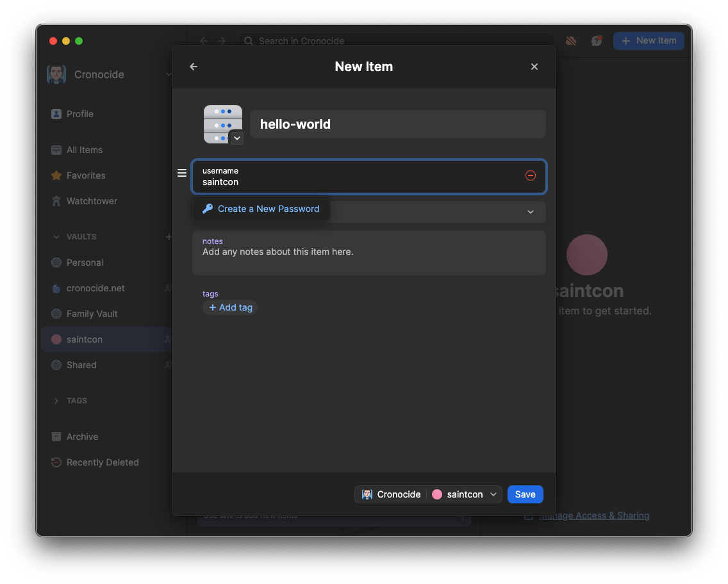
Task: Click the All Items icon
Action: [x=56, y=150]
